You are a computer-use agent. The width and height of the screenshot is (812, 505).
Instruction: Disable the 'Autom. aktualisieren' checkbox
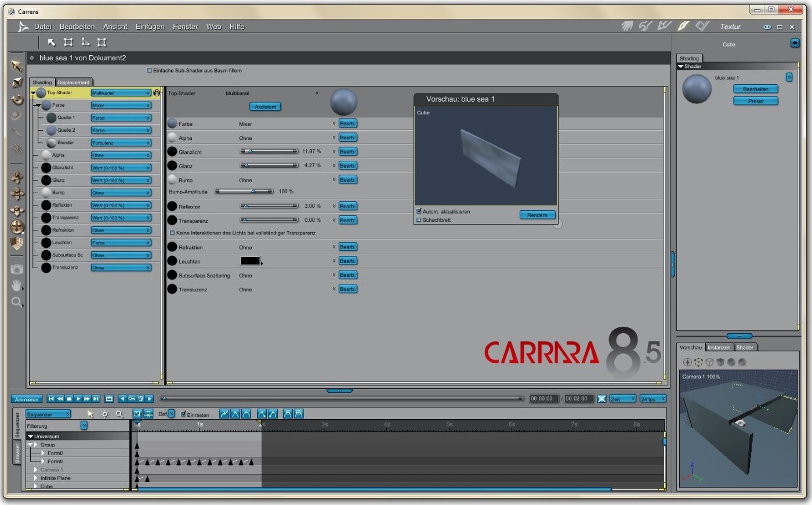point(419,211)
